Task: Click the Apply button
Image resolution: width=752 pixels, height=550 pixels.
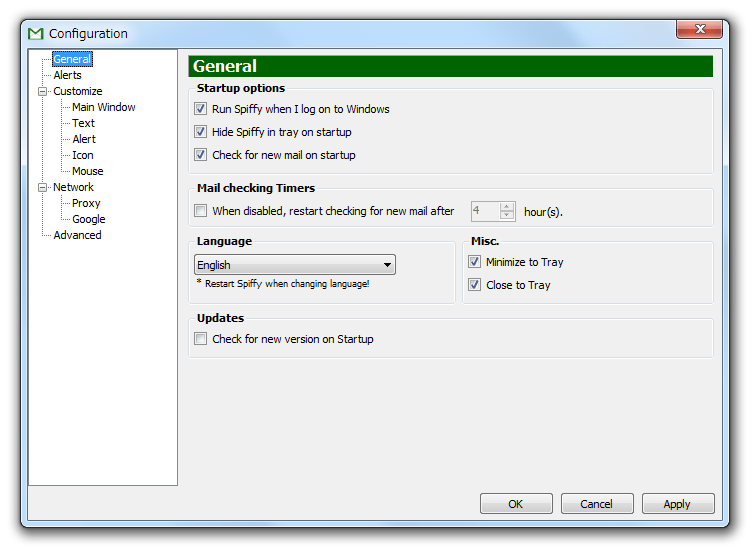Action: (678, 504)
